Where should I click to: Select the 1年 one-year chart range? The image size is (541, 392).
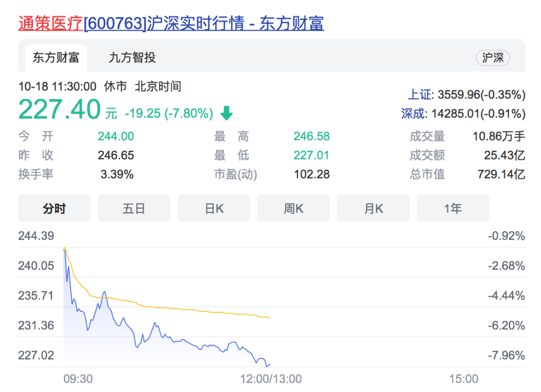453,208
